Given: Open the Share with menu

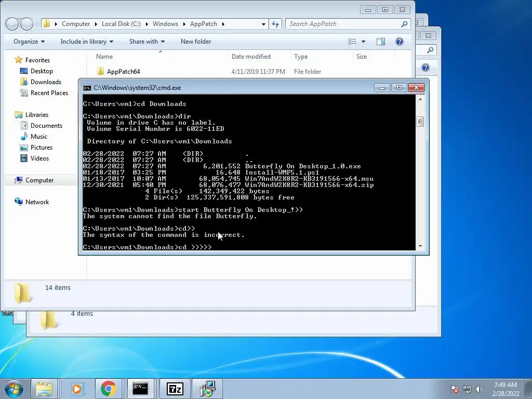Looking at the screenshot, I should click(147, 42).
